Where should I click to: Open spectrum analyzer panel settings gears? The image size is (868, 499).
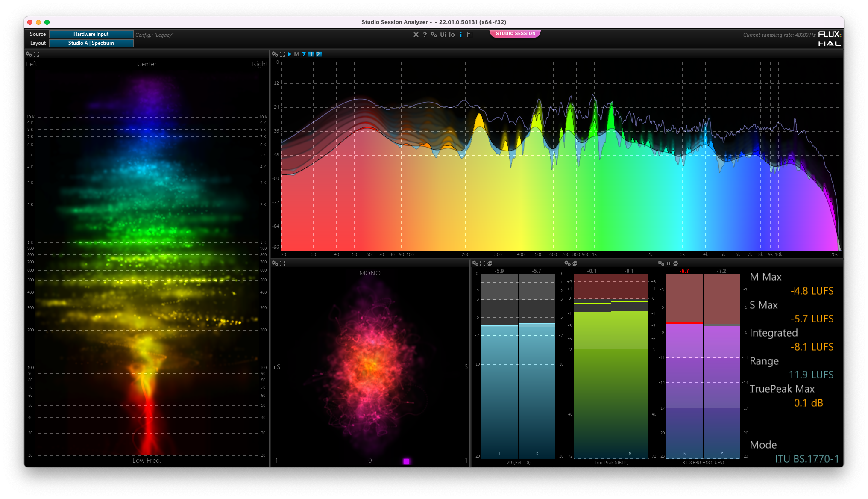275,54
